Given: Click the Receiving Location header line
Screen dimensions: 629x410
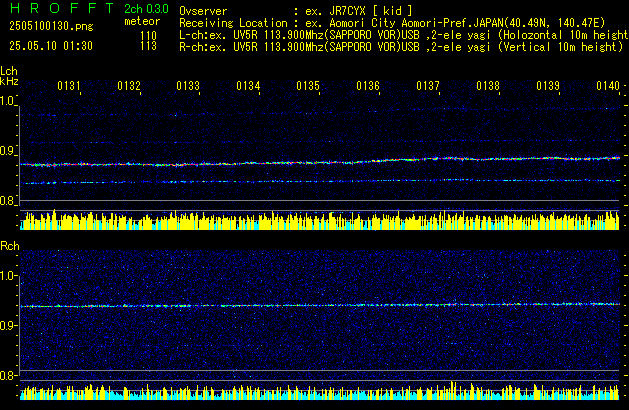Looking at the screenshot, I should [392, 23].
